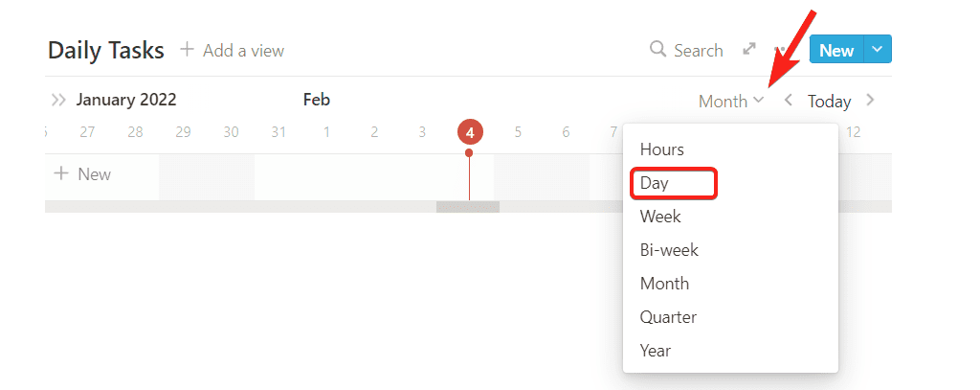Jump to Today on timeline
Image resolution: width=980 pixels, height=390 pixels.
tap(829, 101)
